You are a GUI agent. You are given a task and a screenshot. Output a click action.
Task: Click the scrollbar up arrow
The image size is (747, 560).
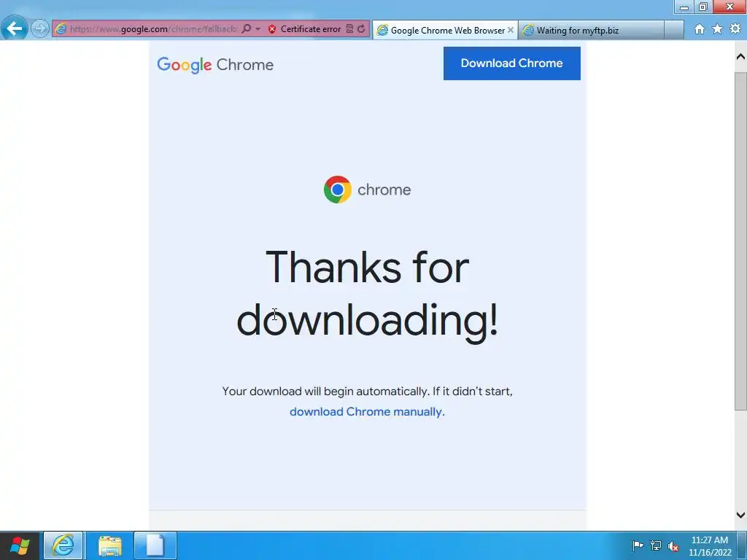(740, 57)
